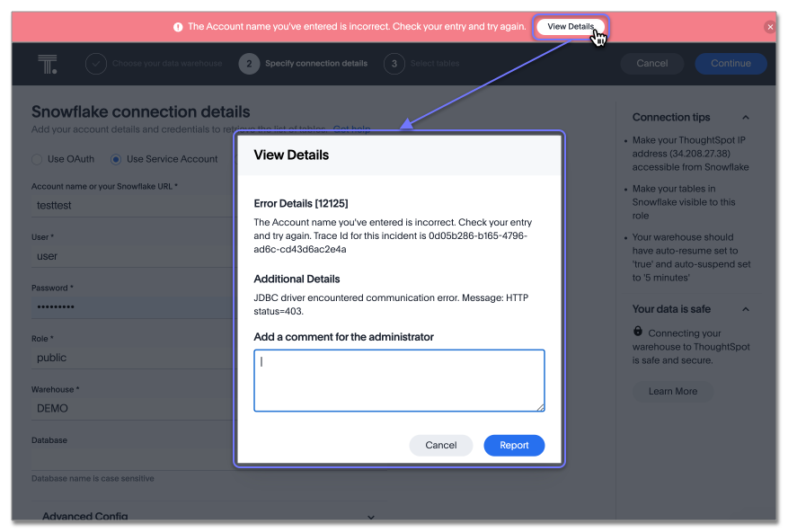Image resolution: width=788 pixels, height=532 pixels.
Task: Click the ThoughtSpot logo in the top bar
Action: [x=48, y=63]
